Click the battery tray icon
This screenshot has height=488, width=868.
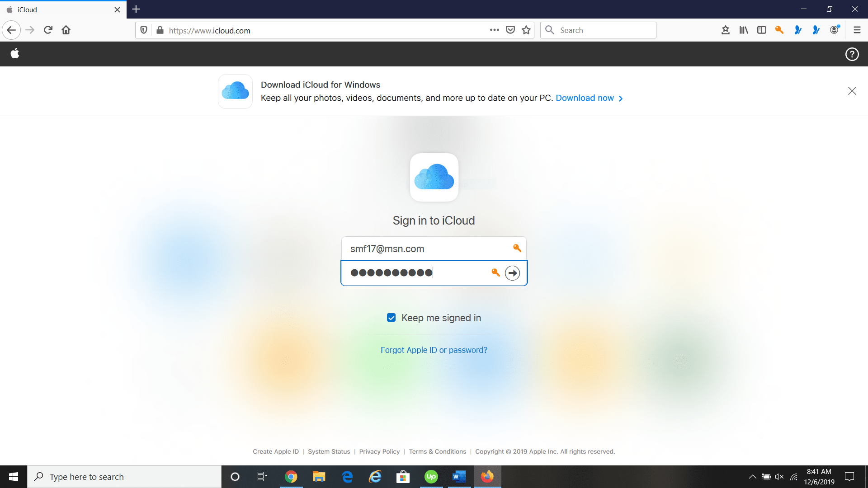(766, 477)
